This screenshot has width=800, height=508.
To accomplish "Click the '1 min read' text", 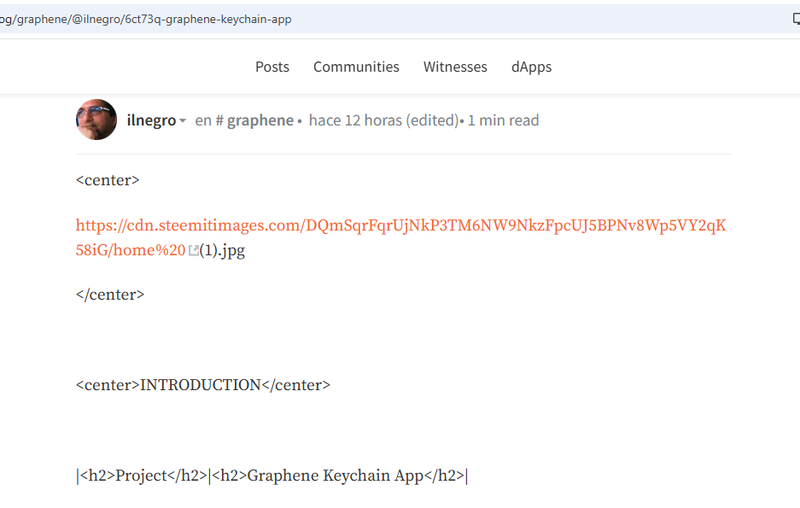I will click(x=503, y=120).
